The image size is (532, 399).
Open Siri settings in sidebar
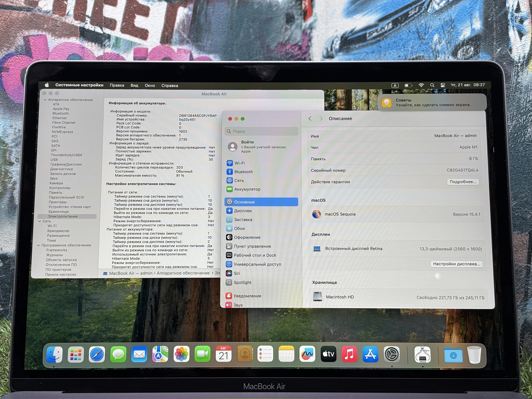[x=236, y=273]
